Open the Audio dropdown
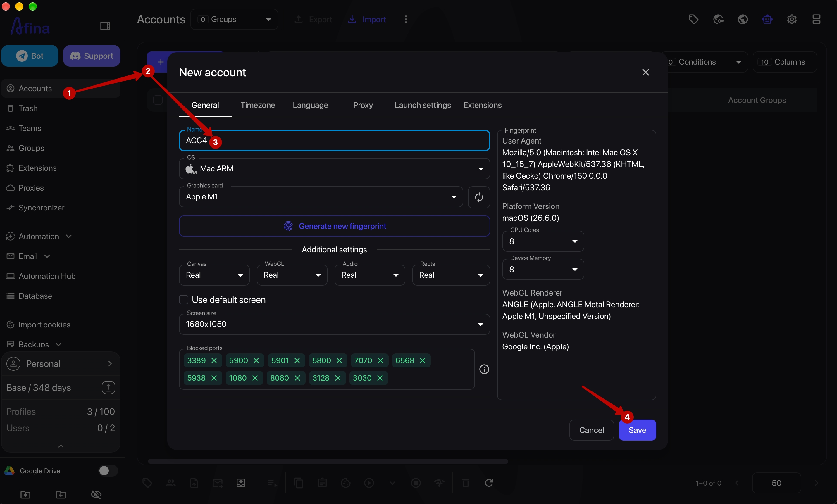Screen dimensions: 837x504 coord(370,275)
